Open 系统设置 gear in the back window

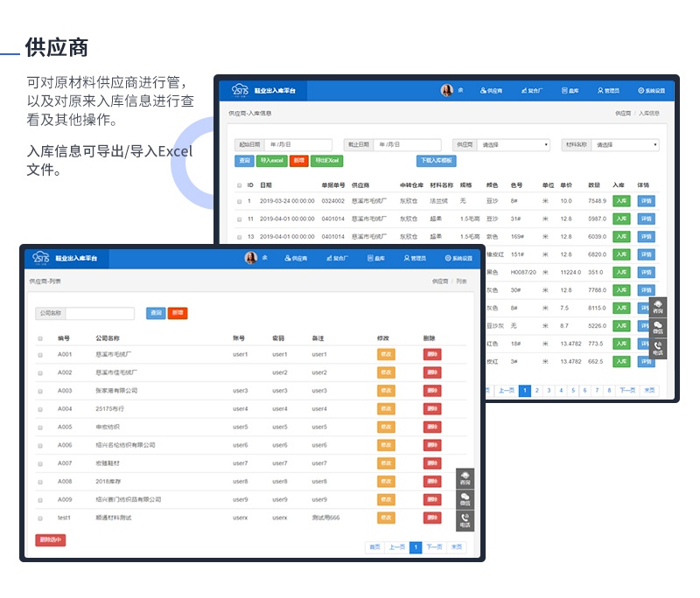pos(640,90)
